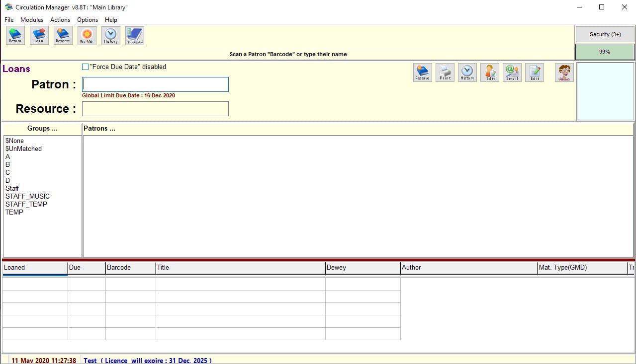Select the TEMP group
Screen dimensions: 636x364
point(14,213)
